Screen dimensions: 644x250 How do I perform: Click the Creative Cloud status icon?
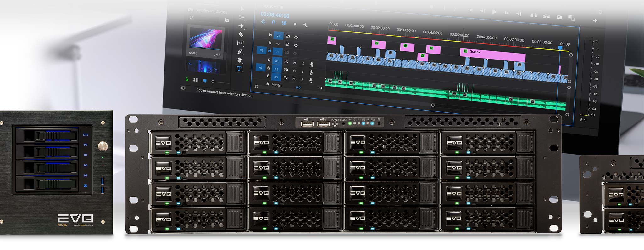183,88
